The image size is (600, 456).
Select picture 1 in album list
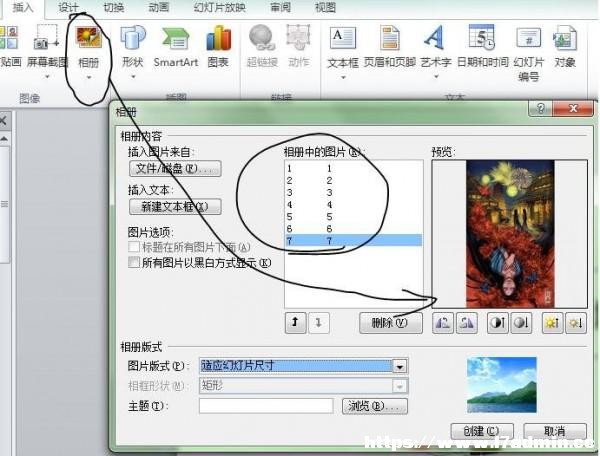pos(354,168)
